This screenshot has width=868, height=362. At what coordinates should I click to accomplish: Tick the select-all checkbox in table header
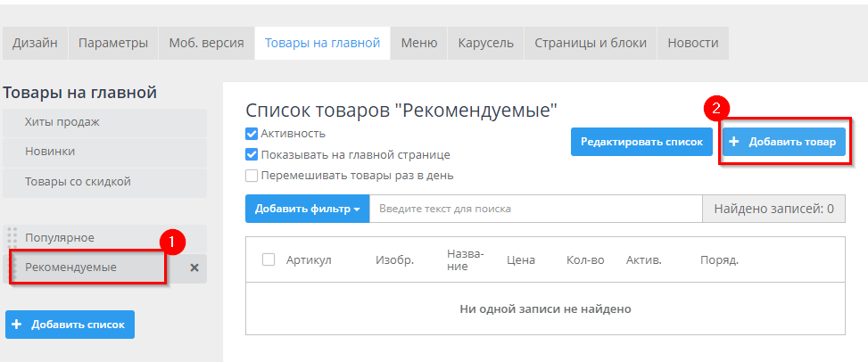tap(269, 259)
